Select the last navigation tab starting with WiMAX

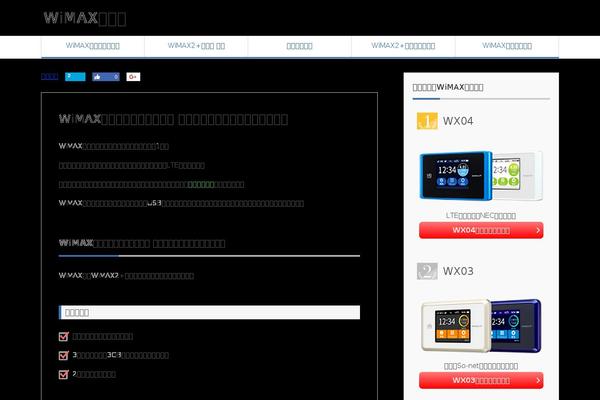point(507,46)
